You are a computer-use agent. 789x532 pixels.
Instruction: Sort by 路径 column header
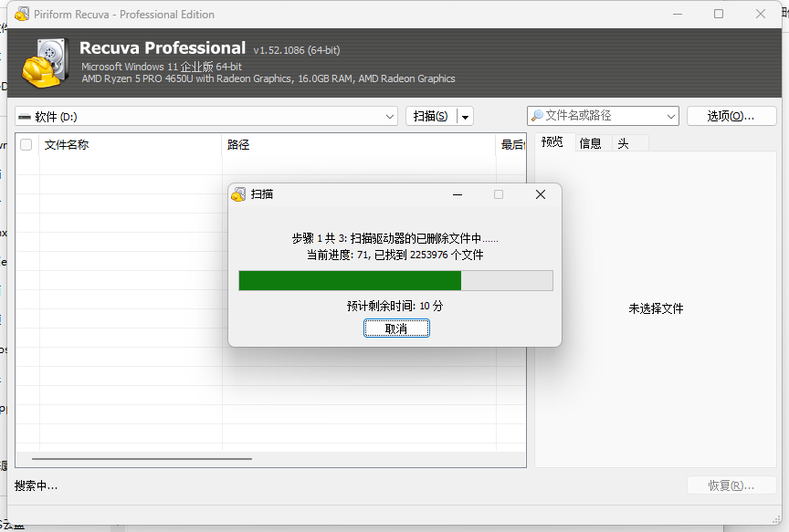pos(359,145)
